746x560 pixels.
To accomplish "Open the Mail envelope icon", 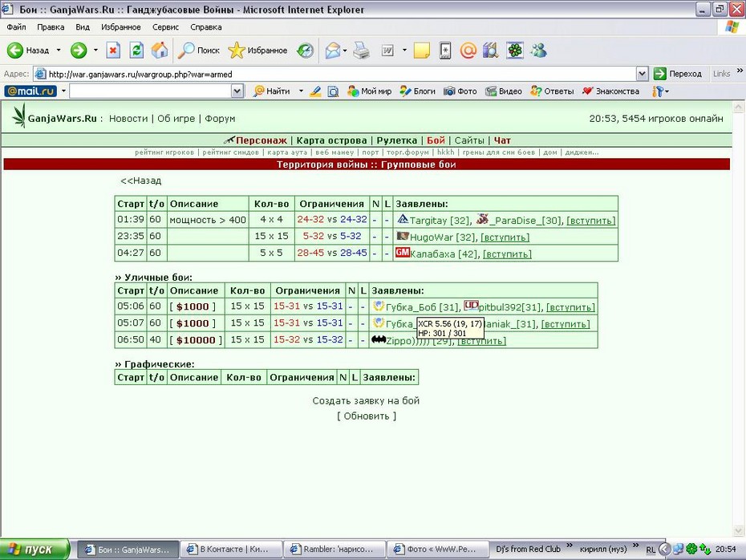I will [333, 50].
